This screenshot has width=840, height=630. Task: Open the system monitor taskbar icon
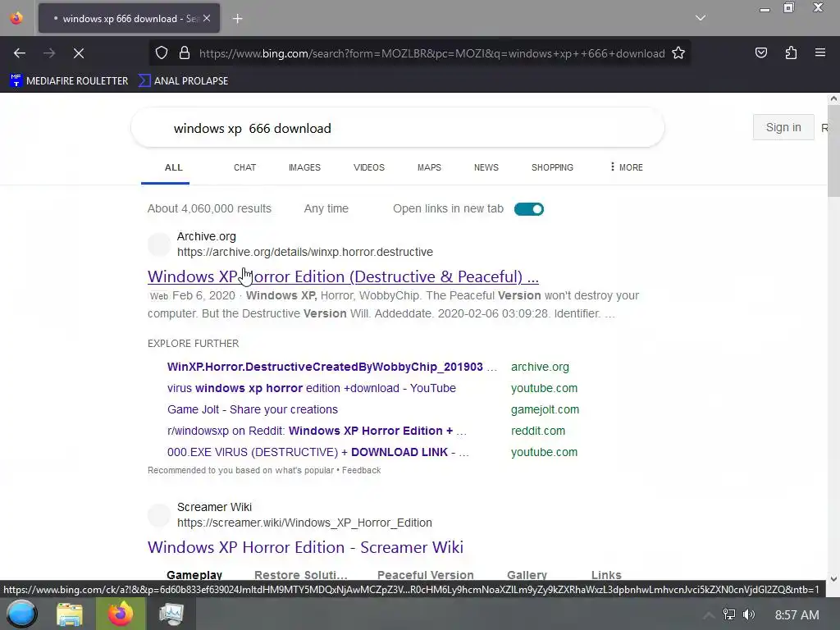tap(171, 614)
